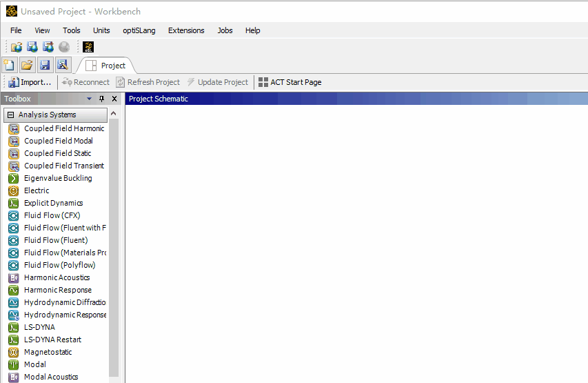Select the Eigenvalue Buckling analysis system

[58, 178]
